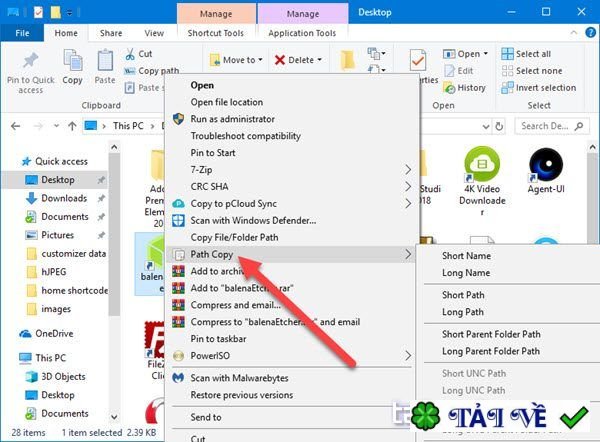The width and height of the screenshot is (600, 442).
Task: Click the Paste ribbon icon
Action: pos(104,61)
